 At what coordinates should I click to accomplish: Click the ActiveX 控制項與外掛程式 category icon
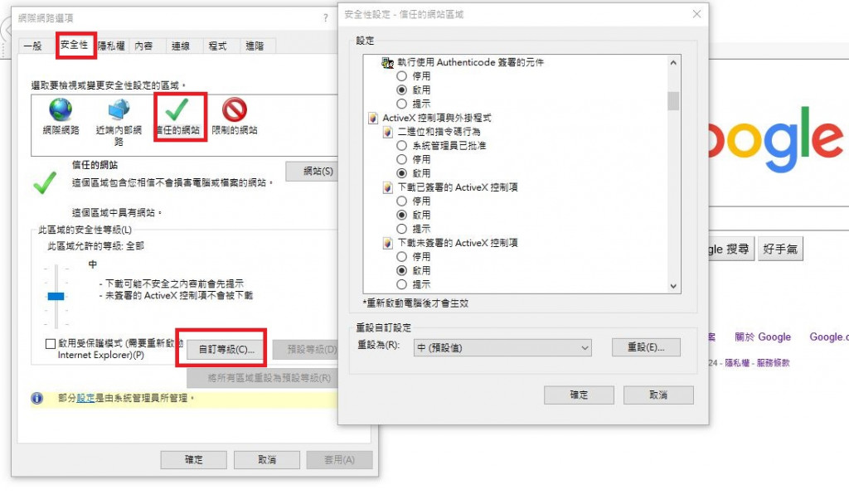(x=373, y=118)
